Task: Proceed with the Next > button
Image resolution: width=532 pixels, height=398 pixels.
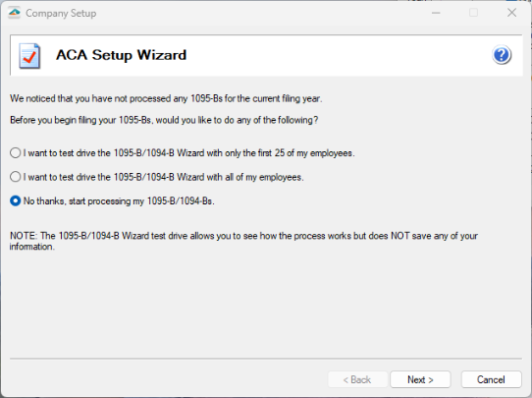Action: [x=420, y=379]
